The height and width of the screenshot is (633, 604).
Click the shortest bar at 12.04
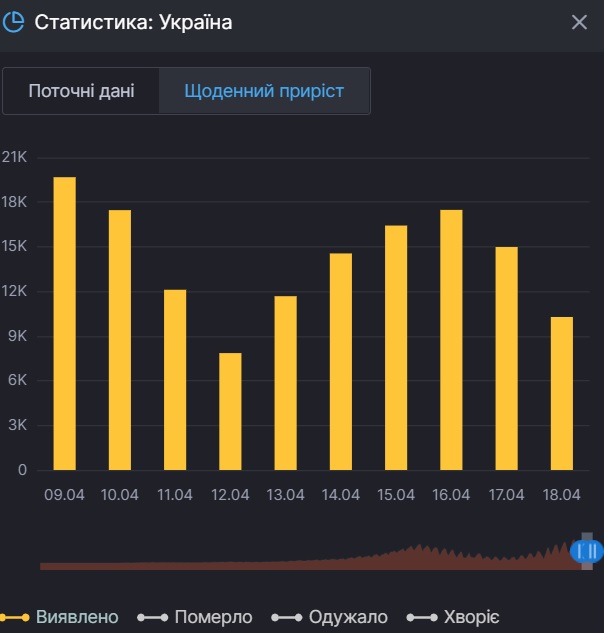click(x=230, y=411)
